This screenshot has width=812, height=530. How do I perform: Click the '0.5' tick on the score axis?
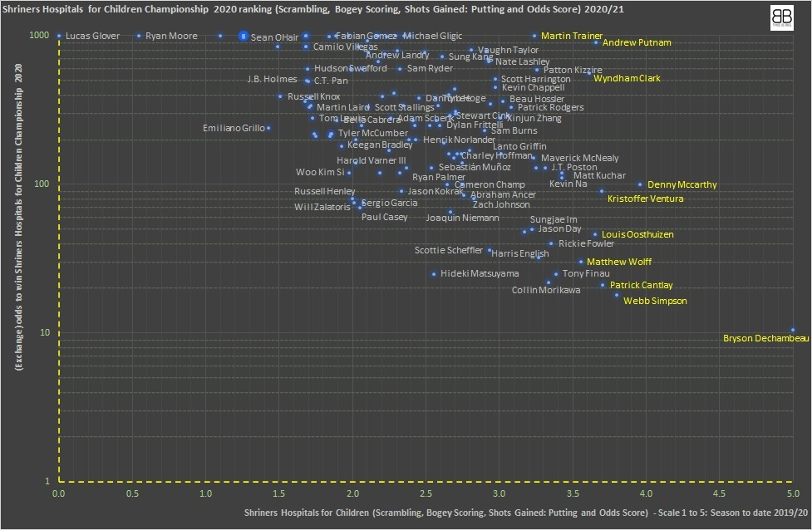pyautogui.click(x=133, y=493)
